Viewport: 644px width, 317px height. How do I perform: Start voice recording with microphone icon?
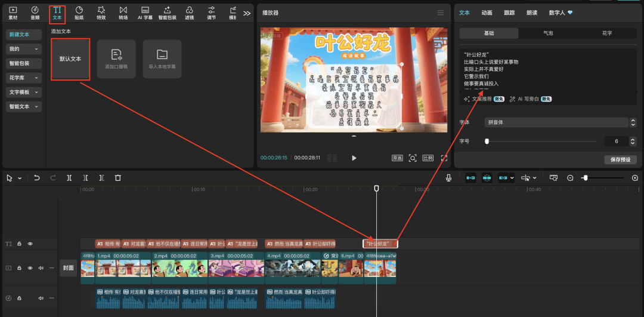click(449, 178)
